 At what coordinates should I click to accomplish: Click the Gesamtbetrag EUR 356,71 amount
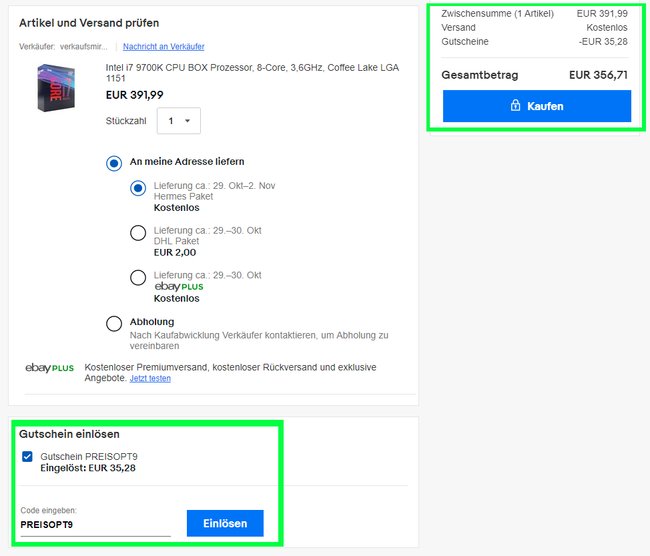click(598, 75)
